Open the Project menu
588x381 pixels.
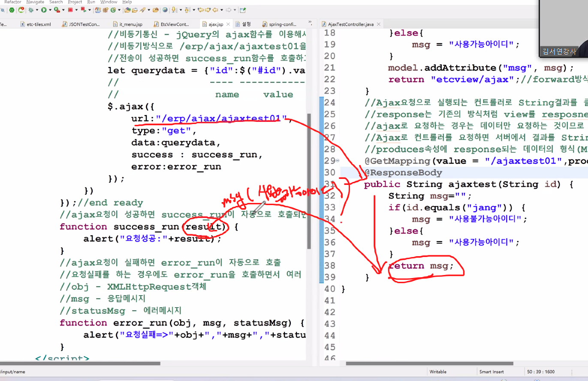pyautogui.click(x=75, y=2)
